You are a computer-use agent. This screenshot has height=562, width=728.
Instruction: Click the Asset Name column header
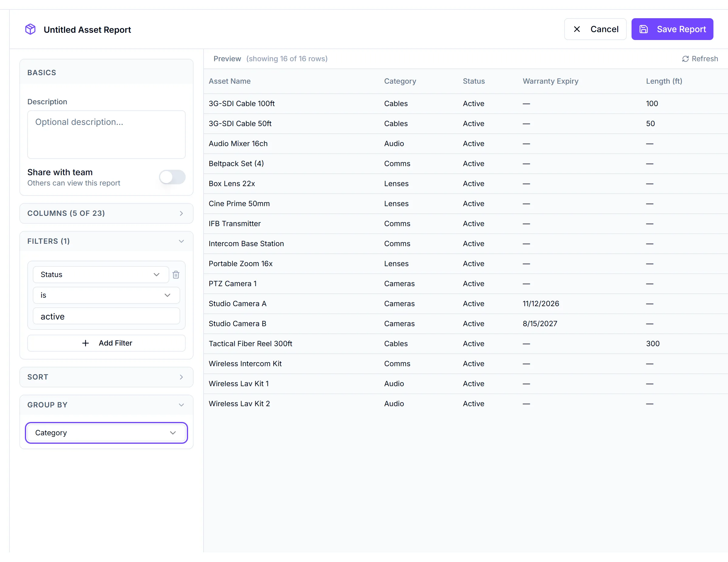click(230, 81)
